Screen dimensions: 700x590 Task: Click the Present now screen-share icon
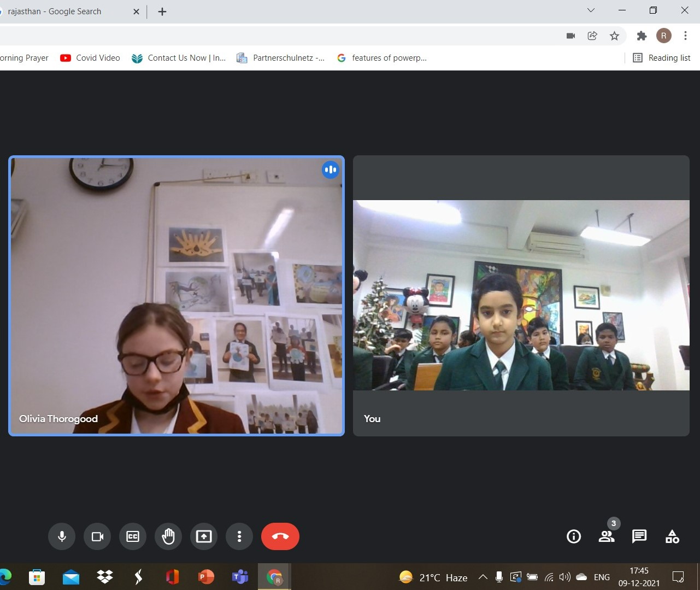point(204,536)
